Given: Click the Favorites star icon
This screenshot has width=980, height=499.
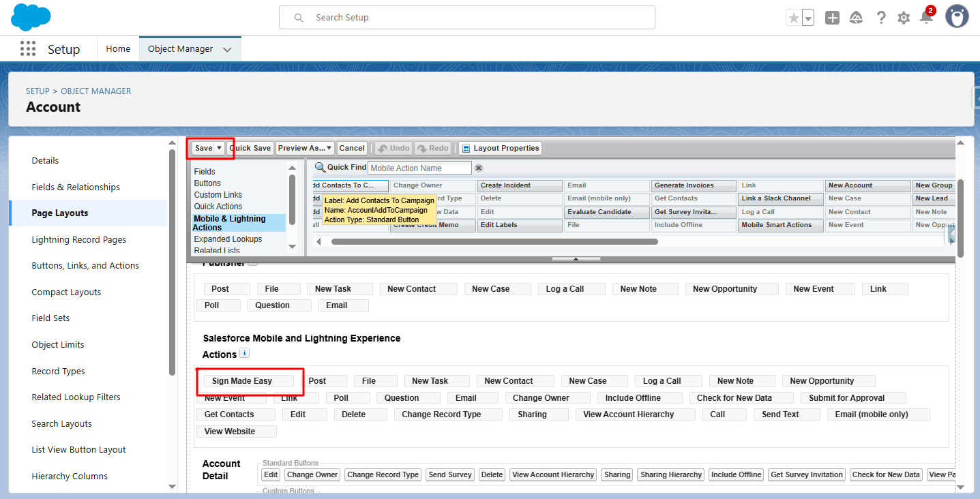Looking at the screenshot, I should [793, 18].
